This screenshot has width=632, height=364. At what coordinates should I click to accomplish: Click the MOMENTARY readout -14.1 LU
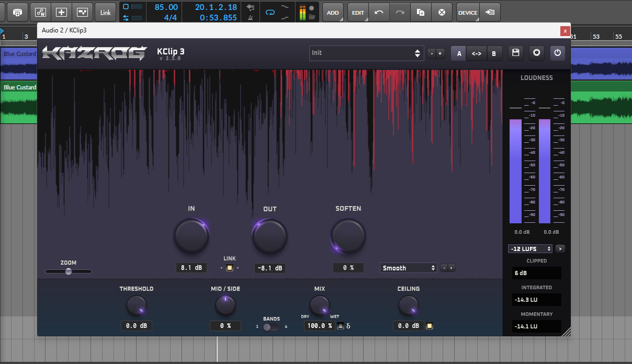[537, 326]
